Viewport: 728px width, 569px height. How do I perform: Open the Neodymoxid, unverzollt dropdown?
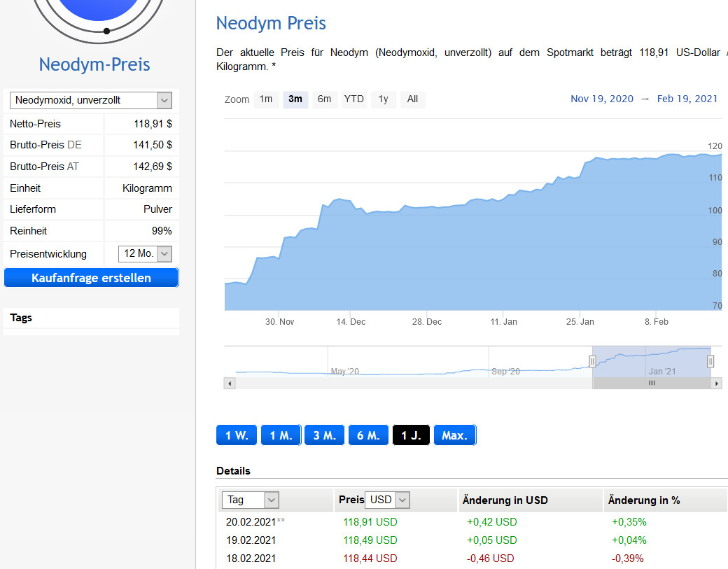[x=91, y=100]
